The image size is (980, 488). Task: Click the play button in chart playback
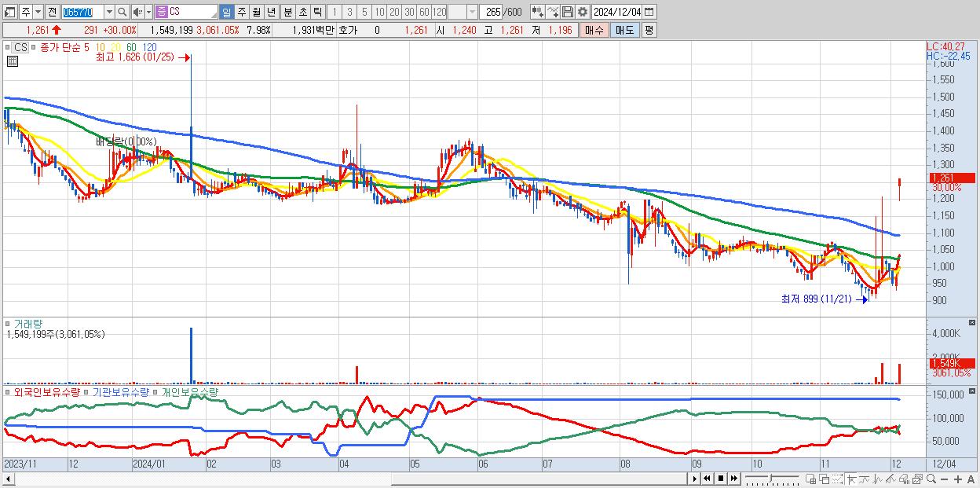coord(695,479)
